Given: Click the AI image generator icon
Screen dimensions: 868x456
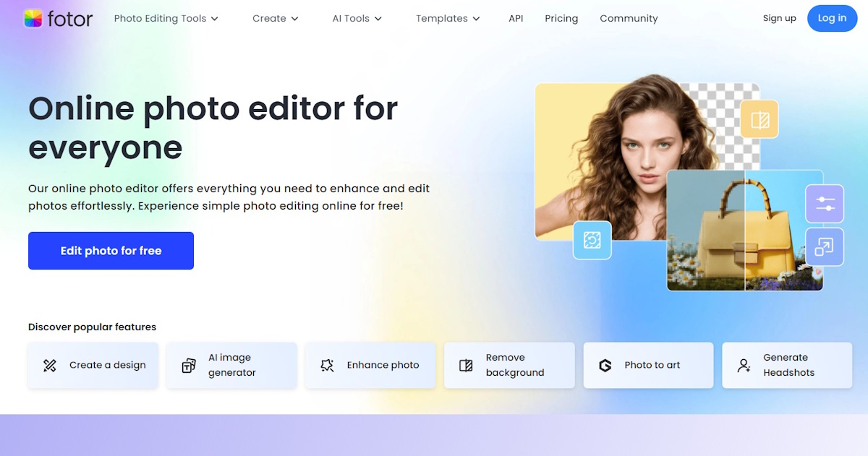Looking at the screenshot, I should [189, 366].
